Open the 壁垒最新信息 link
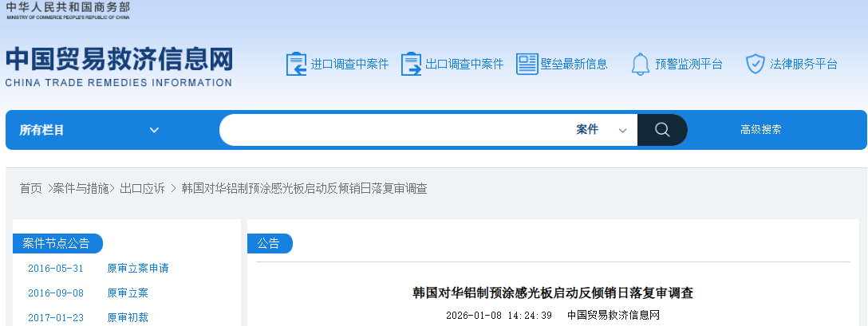 [574, 65]
